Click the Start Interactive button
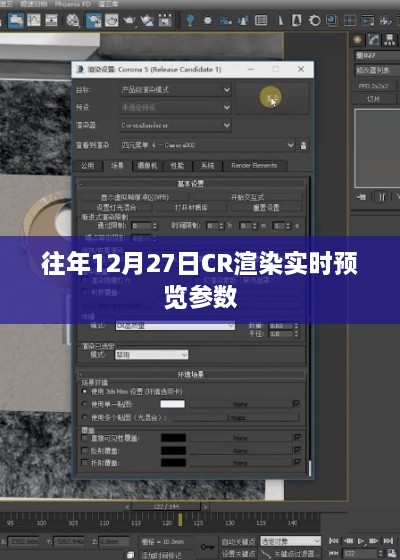400x560 pixels. [x=248, y=197]
